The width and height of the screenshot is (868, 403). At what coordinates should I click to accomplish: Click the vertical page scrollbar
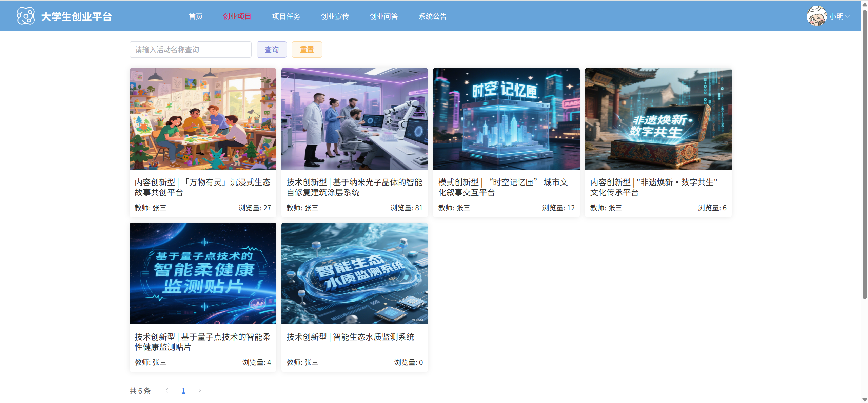(864, 154)
